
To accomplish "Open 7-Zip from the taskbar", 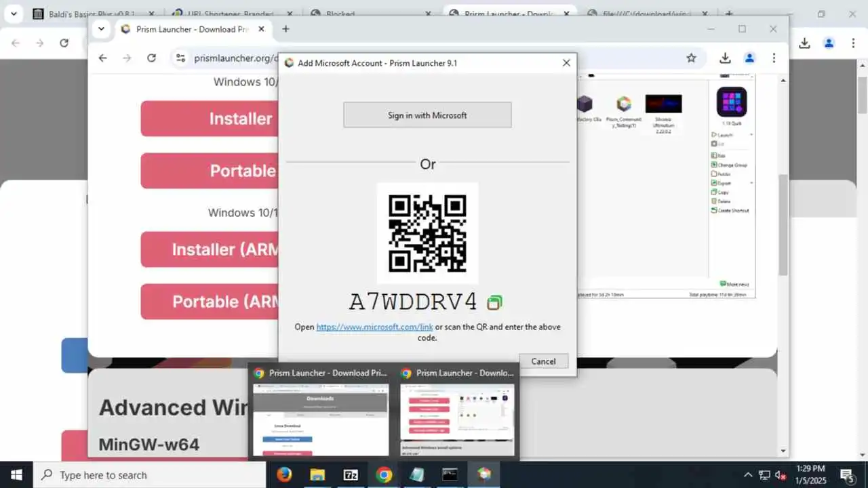I will tap(351, 474).
